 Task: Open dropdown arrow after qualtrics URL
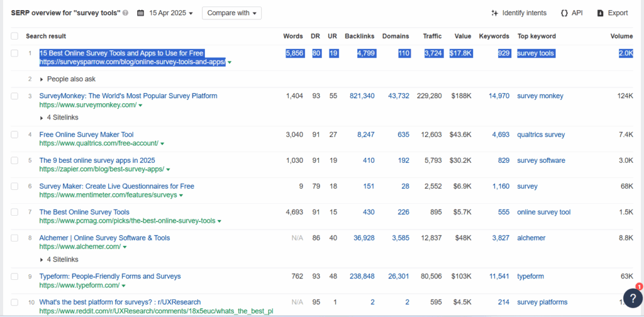point(162,143)
